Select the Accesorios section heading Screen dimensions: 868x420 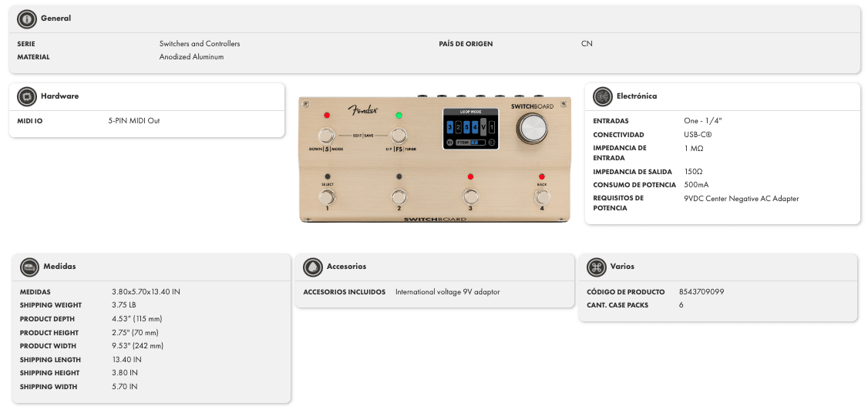[x=347, y=266]
